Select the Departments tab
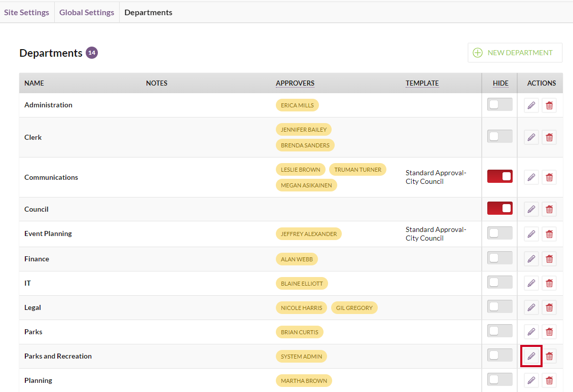Screen dimensions: 573x392 [149, 13]
